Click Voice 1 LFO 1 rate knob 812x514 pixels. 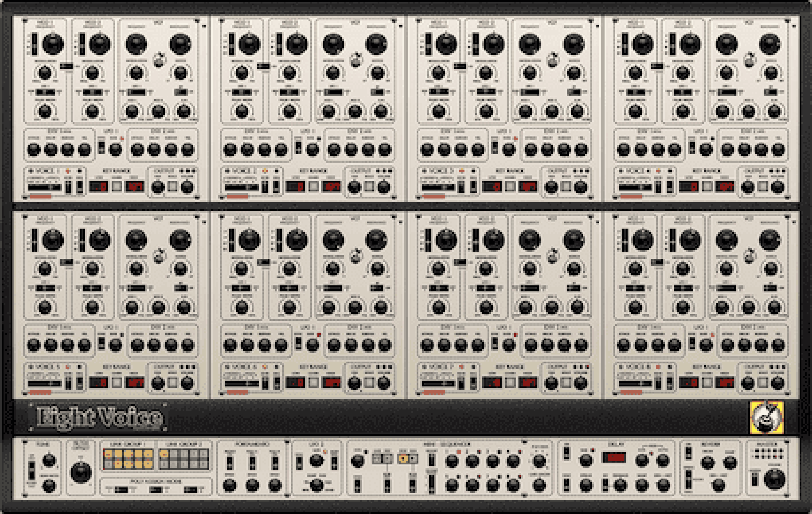(116, 149)
